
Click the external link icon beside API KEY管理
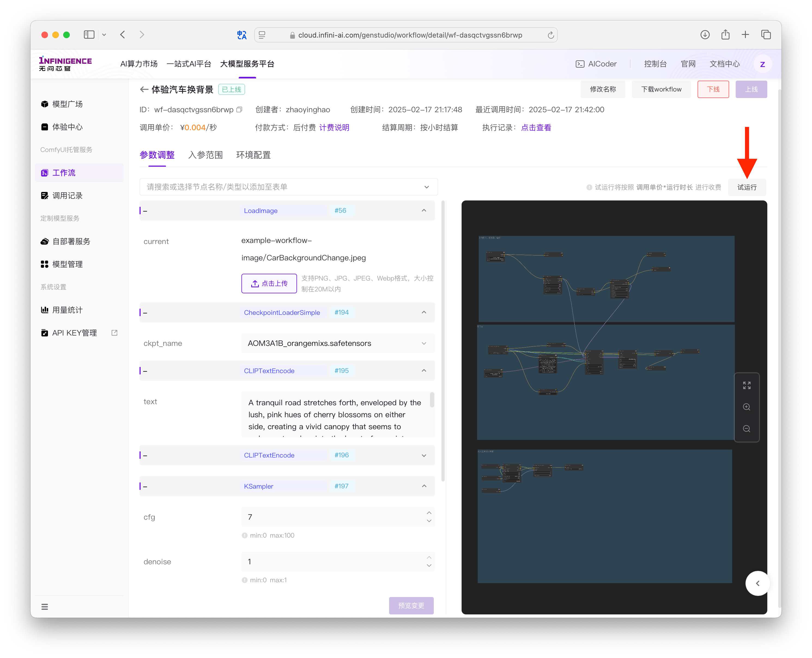coord(114,333)
